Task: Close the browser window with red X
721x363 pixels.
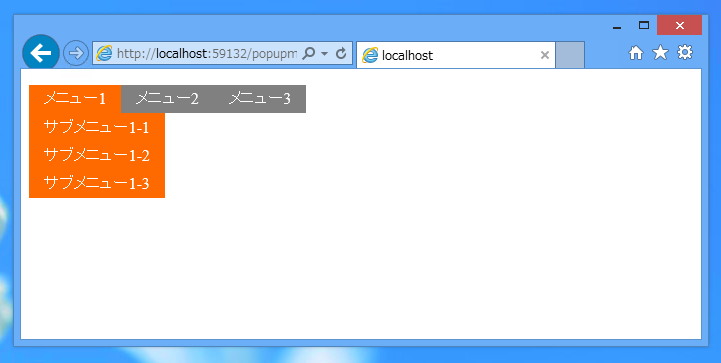Action: 680,25
